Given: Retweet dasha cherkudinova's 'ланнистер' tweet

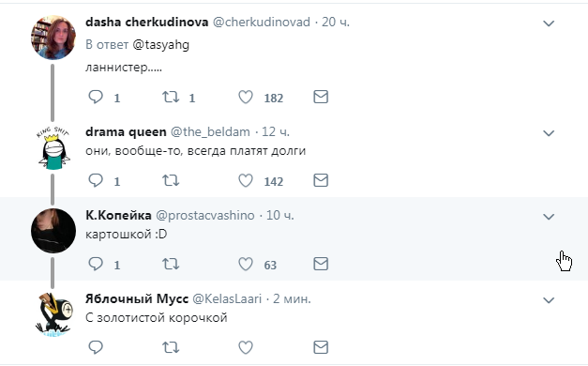Looking at the screenshot, I should [x=171, y=97].
